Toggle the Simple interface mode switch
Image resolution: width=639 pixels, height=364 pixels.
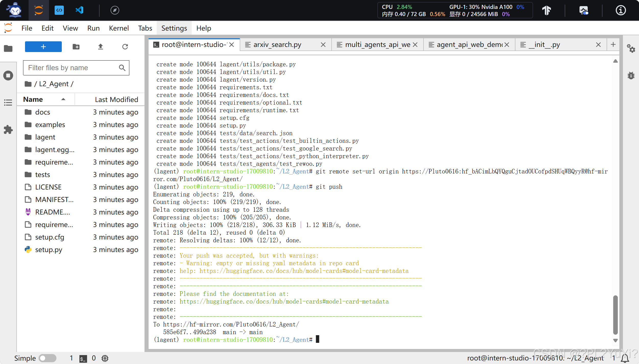(47, 358)
